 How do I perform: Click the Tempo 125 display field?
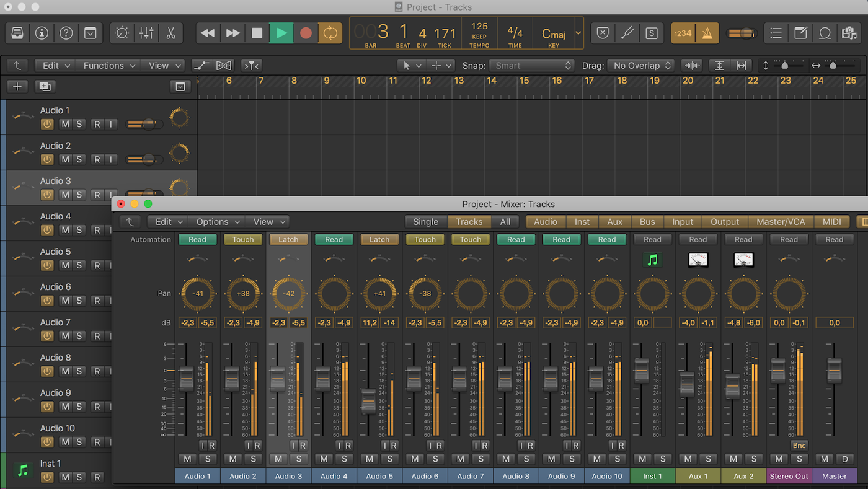point(479,33)
